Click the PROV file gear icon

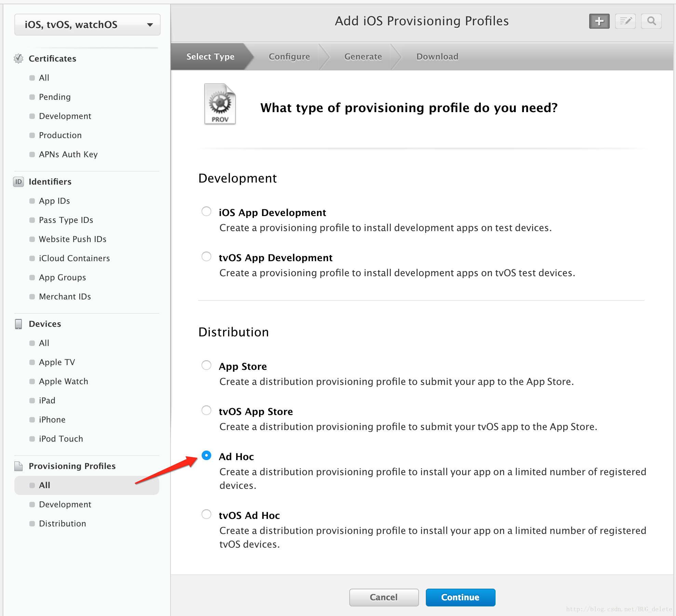[x=220, y=104]
